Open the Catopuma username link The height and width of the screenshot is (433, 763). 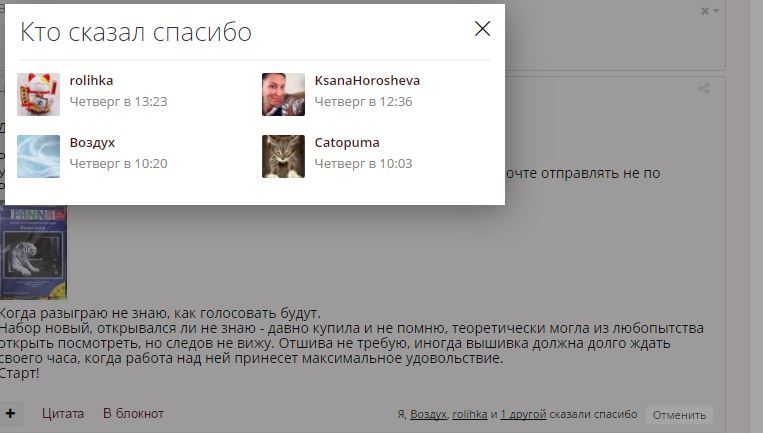coord(346,143)
